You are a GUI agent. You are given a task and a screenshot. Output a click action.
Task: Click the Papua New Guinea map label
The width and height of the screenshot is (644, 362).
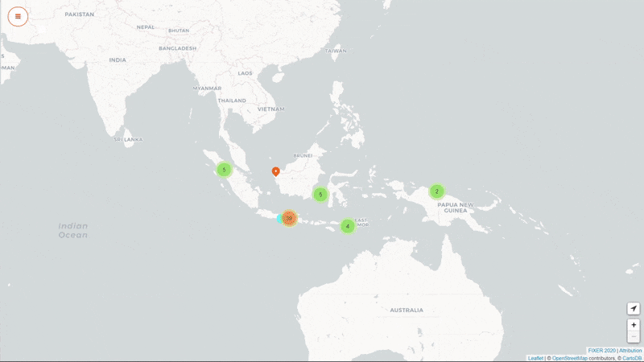(x=459, y=204)
